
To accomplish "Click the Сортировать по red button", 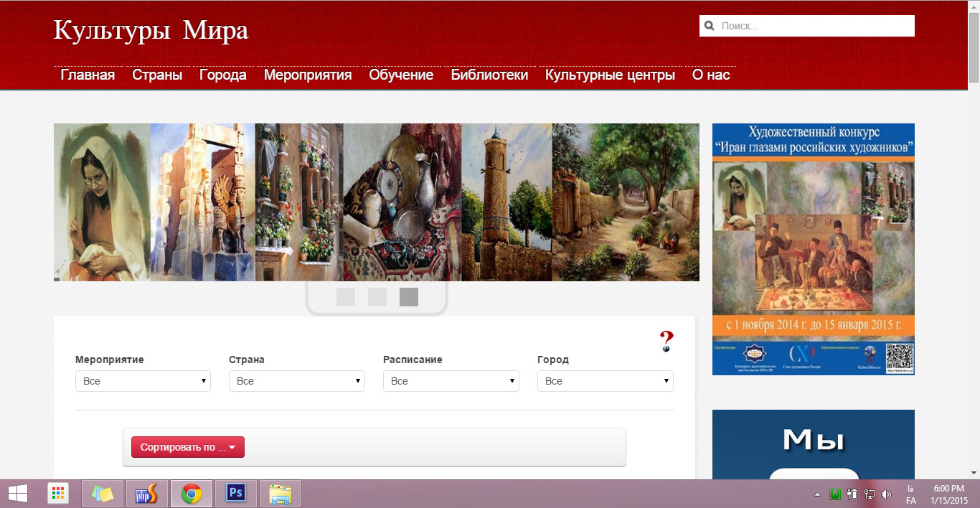I will tap(187, 447).
